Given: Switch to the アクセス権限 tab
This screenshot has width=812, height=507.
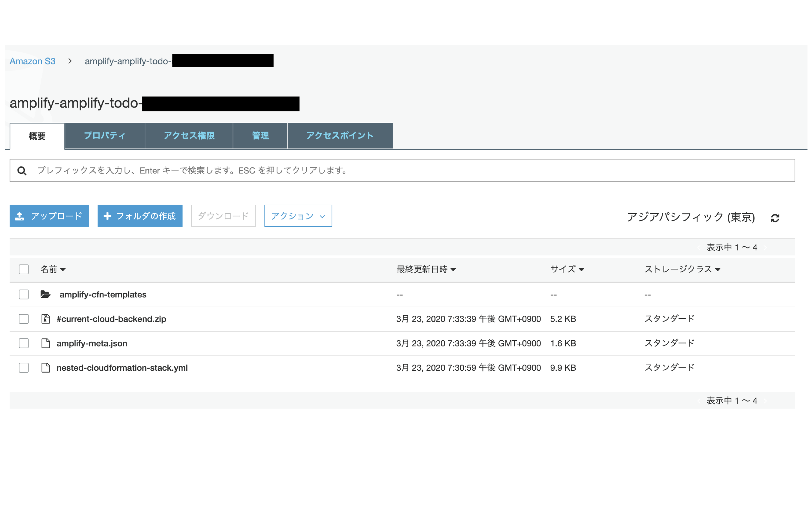Looking at the screenshot, I should pyautogui.click(x=189, y=135).
